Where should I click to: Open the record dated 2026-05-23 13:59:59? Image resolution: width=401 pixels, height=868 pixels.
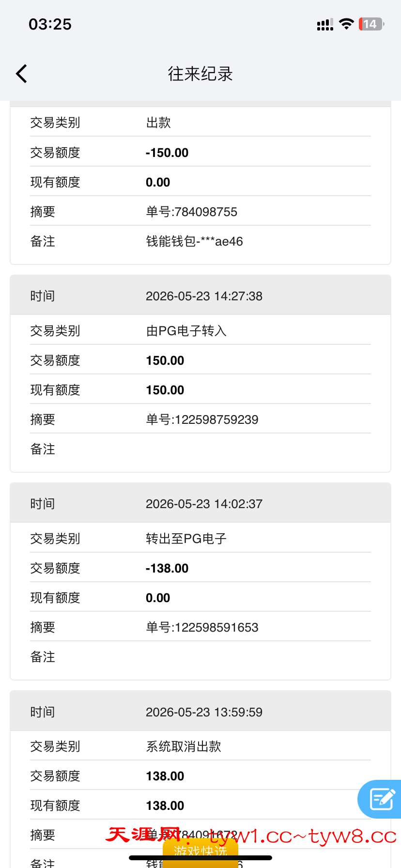pos(200,712)
